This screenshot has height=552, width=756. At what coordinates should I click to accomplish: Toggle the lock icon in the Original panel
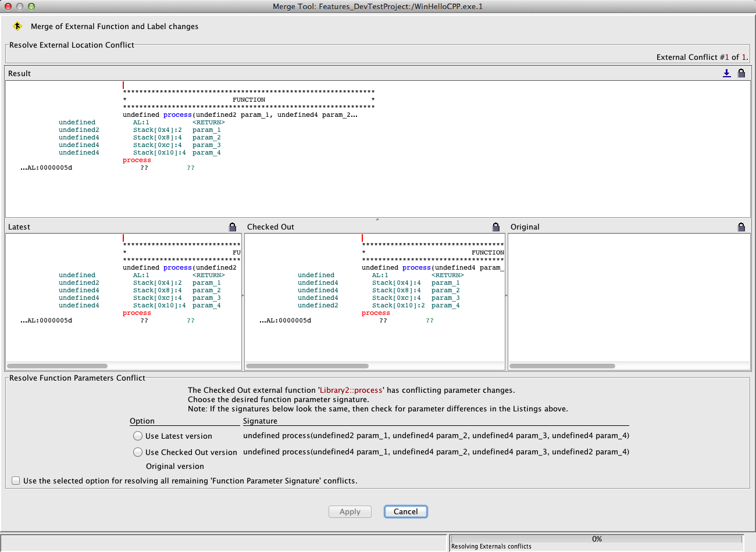741,227
